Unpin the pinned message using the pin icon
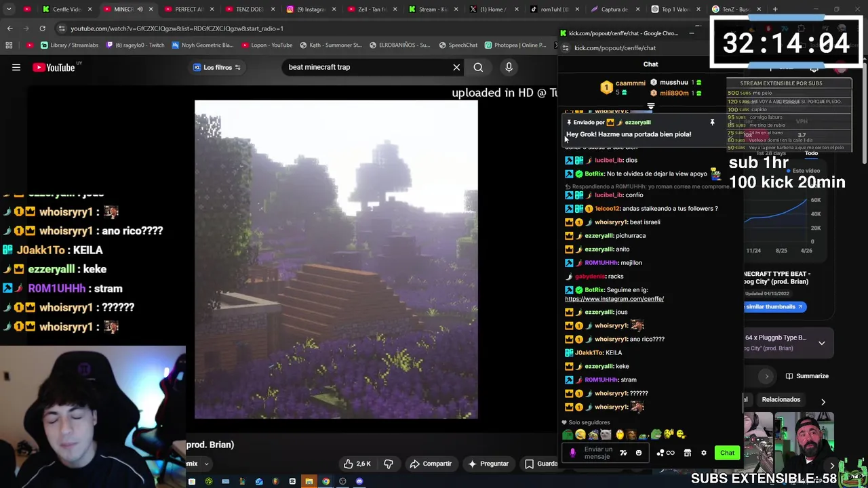868x488 pixels. (x=712, y=122)
